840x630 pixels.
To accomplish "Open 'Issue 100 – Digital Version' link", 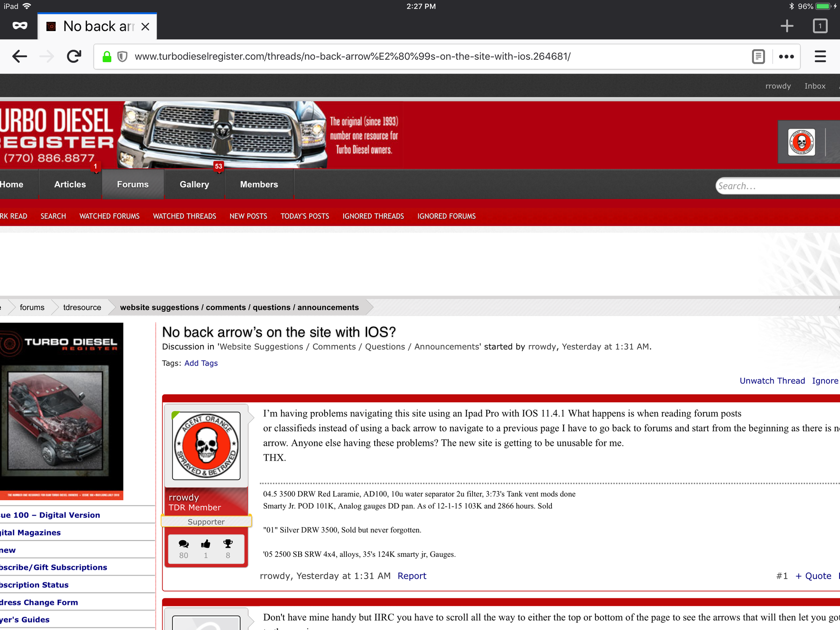I will (x=50, y=515).
